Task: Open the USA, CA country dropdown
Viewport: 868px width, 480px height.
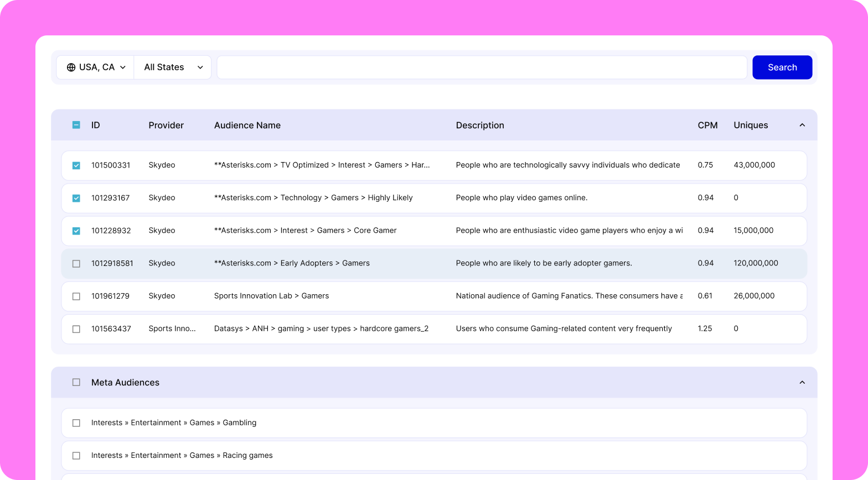Action: click(95, 67)
